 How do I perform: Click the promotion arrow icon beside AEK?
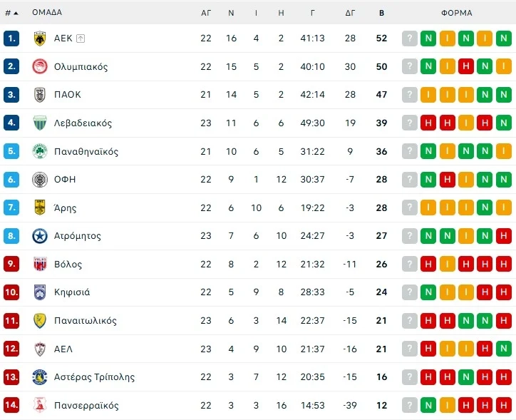[81, 39]
